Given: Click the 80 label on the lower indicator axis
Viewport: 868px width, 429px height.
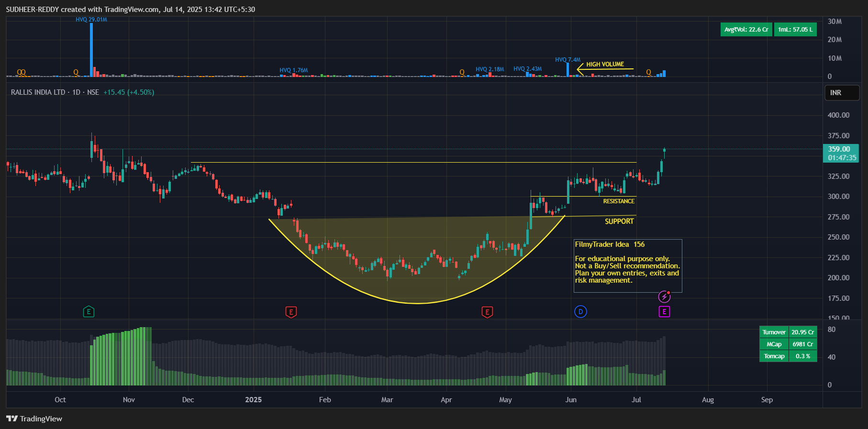Looking at the screenshot, I should click(832, 330).
